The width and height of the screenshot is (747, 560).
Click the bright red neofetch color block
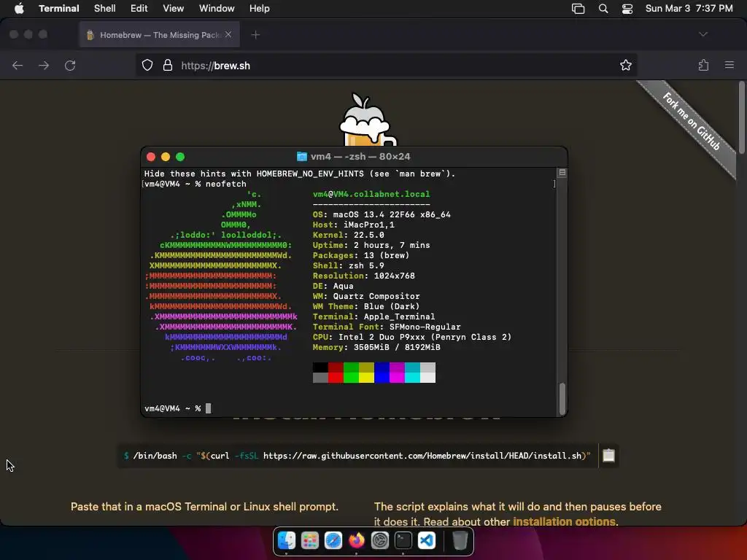point(336,378)
